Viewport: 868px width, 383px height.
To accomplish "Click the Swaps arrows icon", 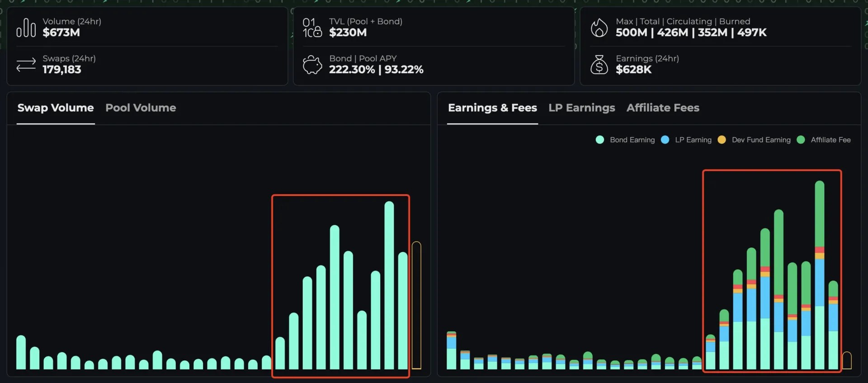I will pyautogui.click(x=26, y=65).
